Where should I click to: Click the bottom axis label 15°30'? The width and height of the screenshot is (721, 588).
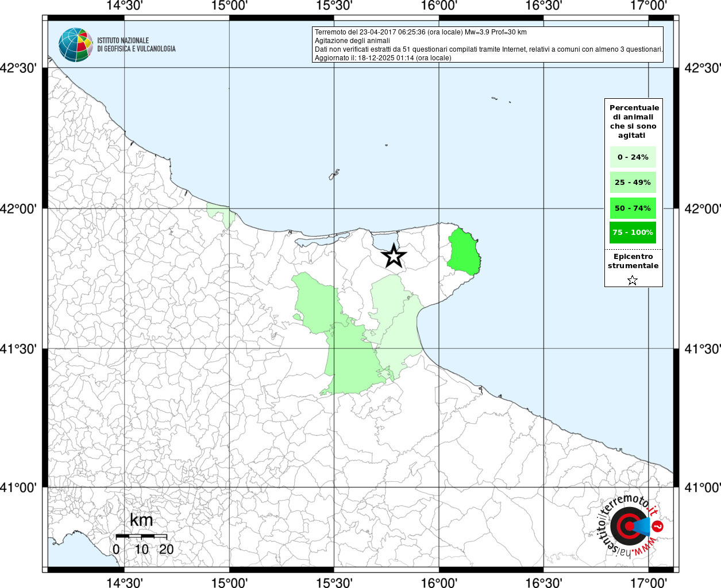334,582
